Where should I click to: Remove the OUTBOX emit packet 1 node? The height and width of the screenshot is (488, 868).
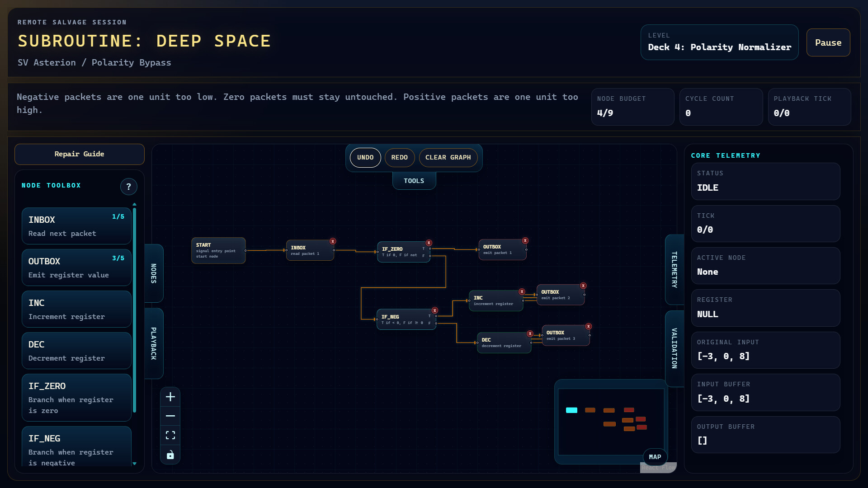click(x=525, y=241)
